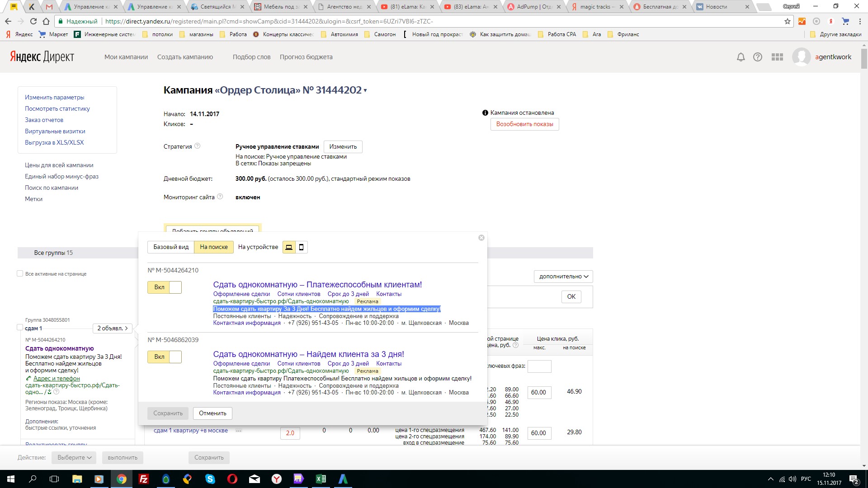Select mobile device preview icon
The width and height of the screenshot is (868, 488).
(x=302, y=247)
